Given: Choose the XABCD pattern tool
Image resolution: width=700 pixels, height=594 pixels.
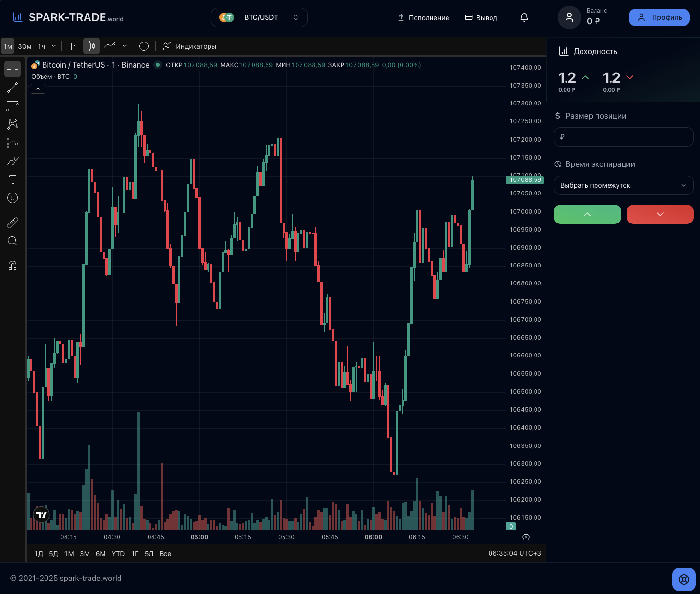Looking at the screenshot, I should pos(13,124).
